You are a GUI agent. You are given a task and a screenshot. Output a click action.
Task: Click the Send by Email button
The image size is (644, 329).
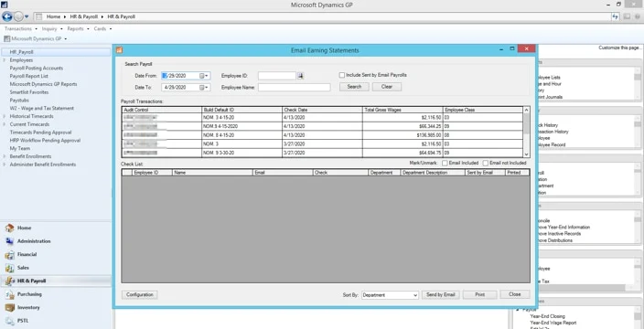(x=441, y=294)
